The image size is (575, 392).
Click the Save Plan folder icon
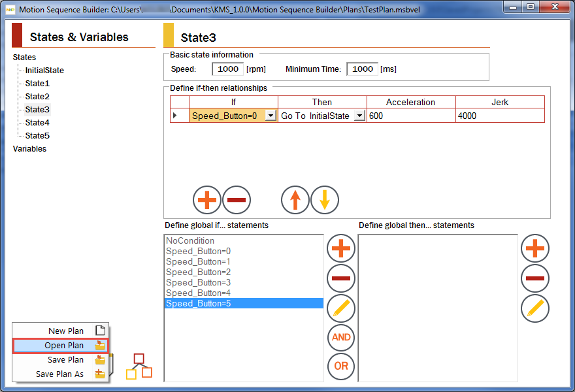tap(100, 360)
